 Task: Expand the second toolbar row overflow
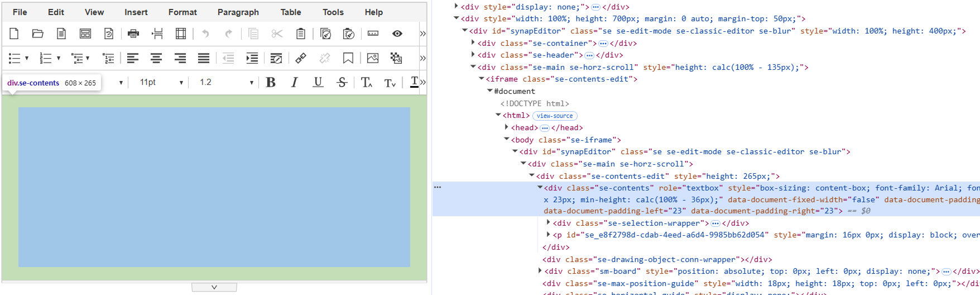pyautogui.click(x=422, y=58)
